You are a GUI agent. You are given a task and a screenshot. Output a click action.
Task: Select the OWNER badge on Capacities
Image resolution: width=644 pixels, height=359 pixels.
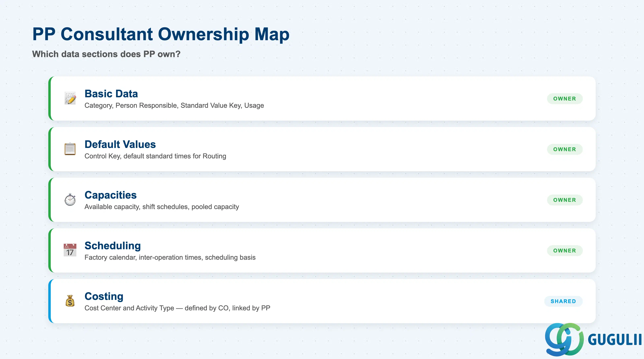click(x=565, y=200)
